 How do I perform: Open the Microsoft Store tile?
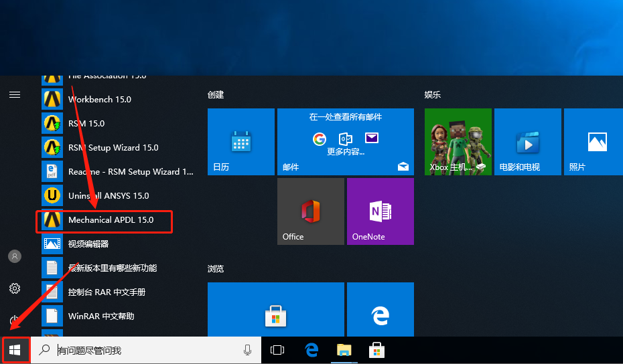point(276,310)
